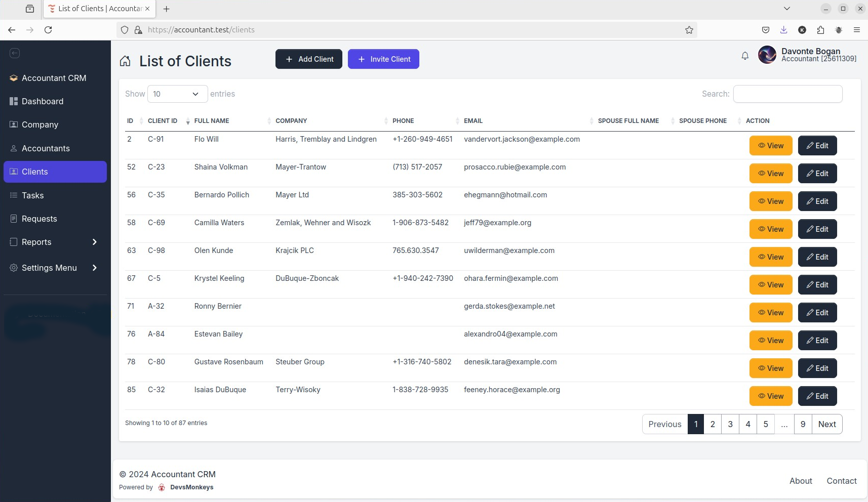Edit client Bernardo Pollich
Image resolution: width=868 pixels, height=502 pixels.
pyautogui.click(x=817, y=201)
